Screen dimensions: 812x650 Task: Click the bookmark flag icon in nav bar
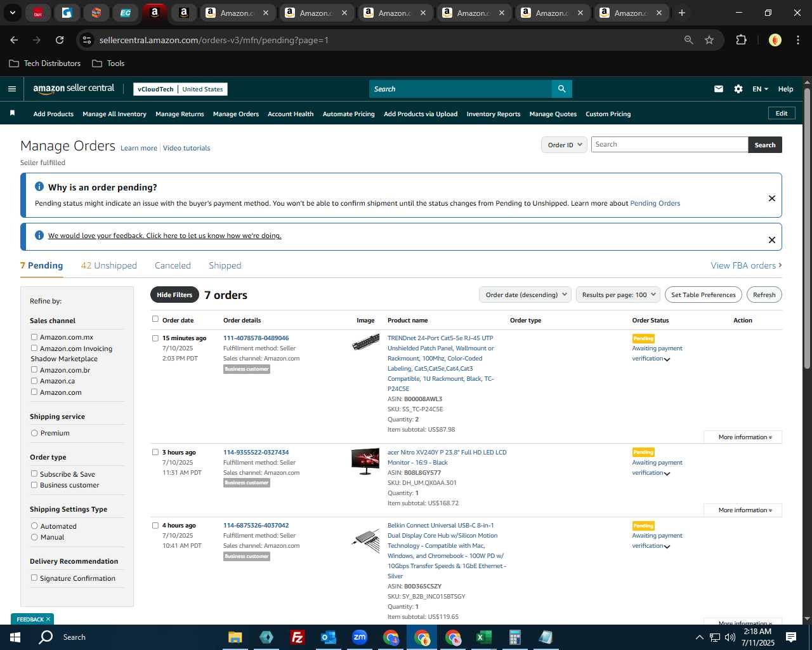click(12, 113)
